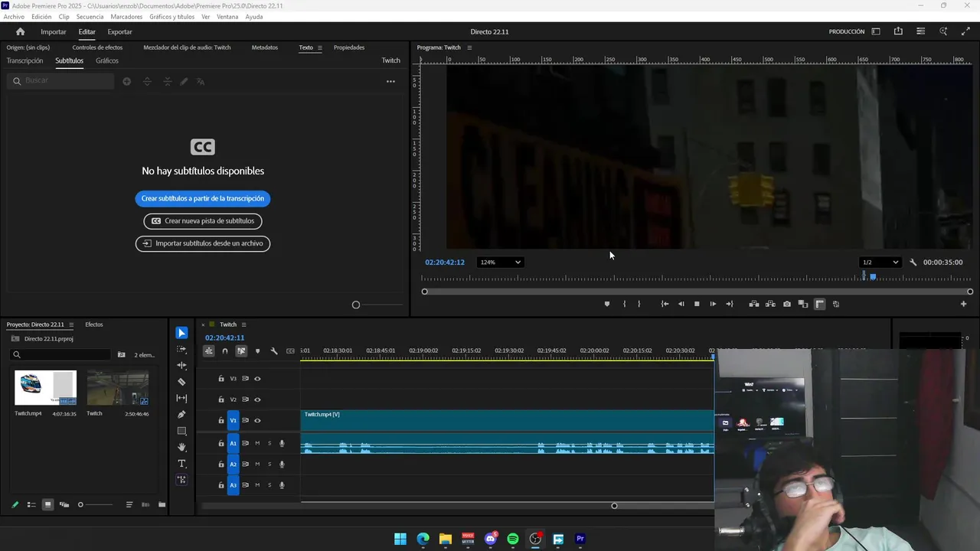Image resolution: width=980 pixels, height=551 pixels.
Task: Activate the Type tool
Action: point(181,464)
